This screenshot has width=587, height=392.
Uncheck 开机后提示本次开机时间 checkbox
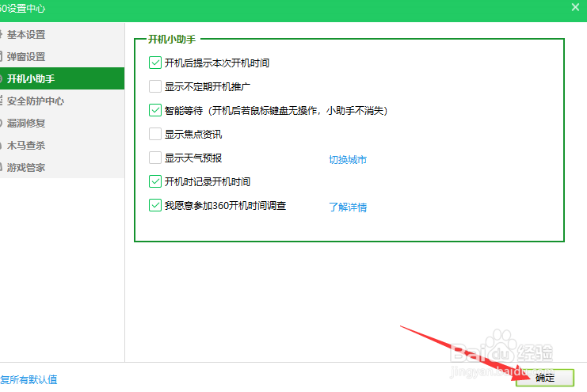155,63
